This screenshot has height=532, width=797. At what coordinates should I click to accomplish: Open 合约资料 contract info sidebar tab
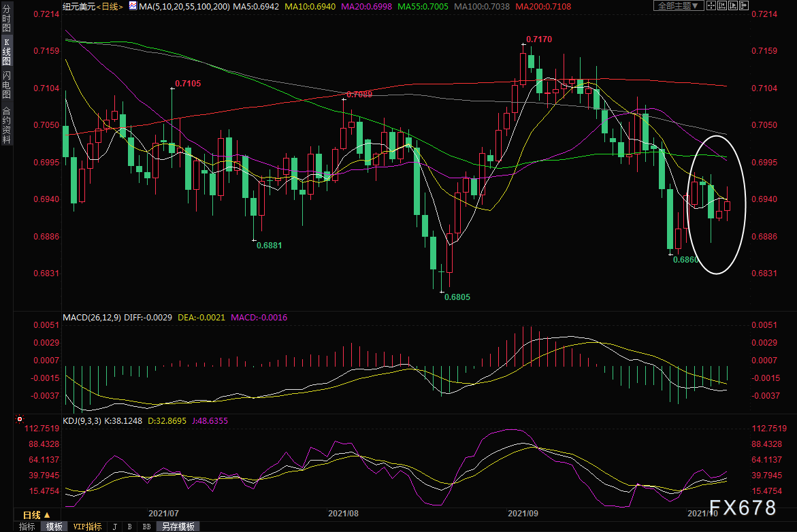[x=7, y=124]
